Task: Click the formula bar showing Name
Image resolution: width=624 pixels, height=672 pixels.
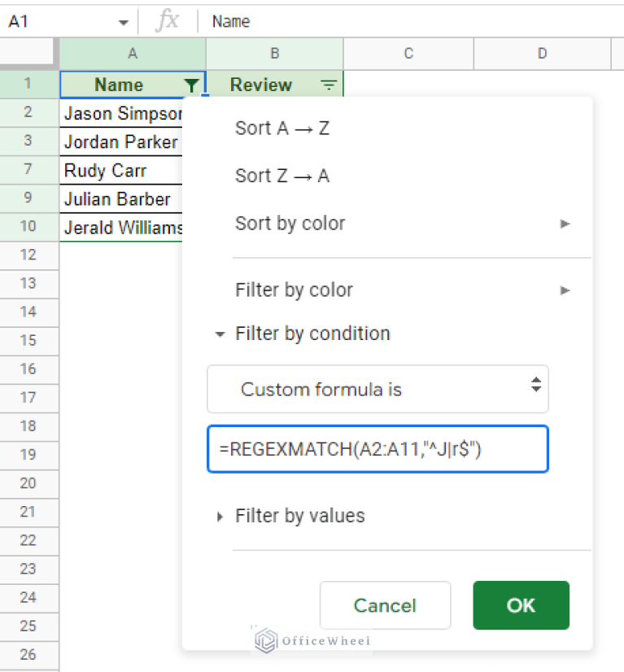Action: click(x=407, y=21)
